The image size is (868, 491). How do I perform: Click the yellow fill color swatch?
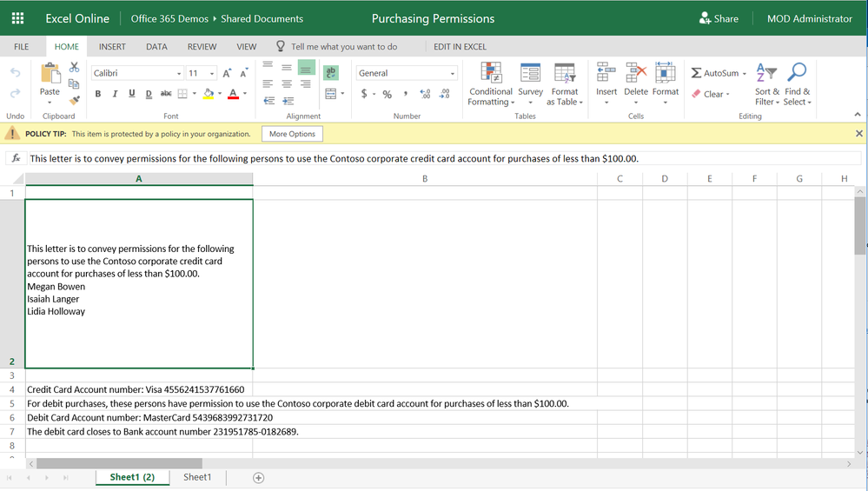(x=208, y=94)
